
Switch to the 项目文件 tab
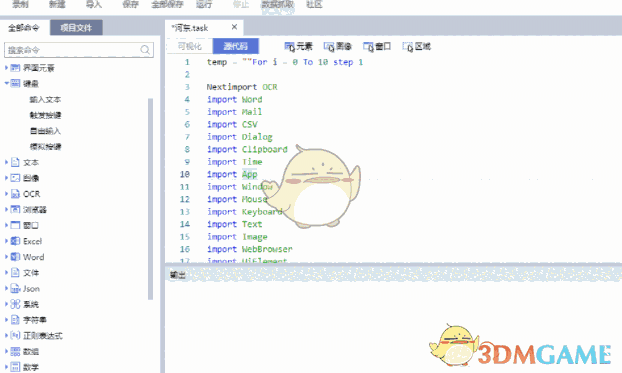tap(76, 28)
